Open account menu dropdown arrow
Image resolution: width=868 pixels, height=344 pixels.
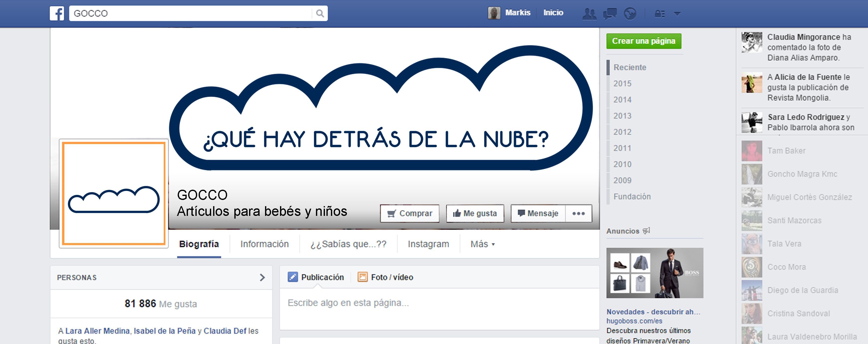click(677, 14)
